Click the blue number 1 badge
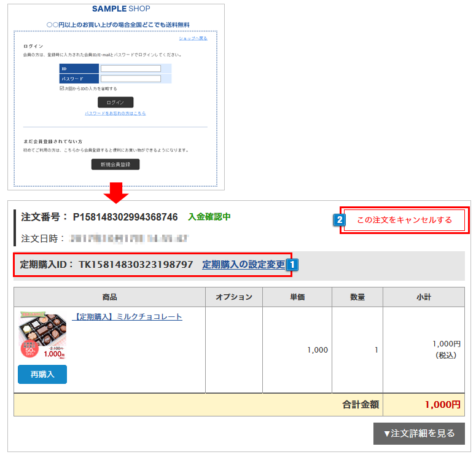Screen dimensions: 476x457 pyautogui.click(x=293, y=265)
